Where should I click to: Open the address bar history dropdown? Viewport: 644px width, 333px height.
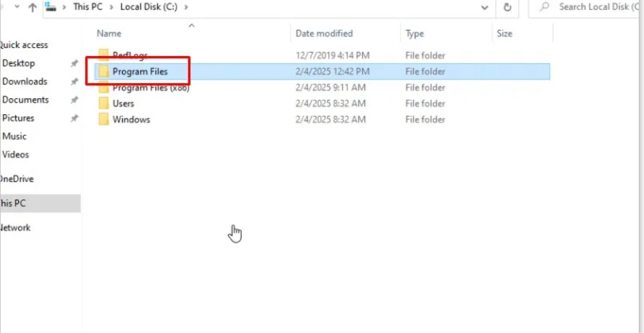pyautogui.click(x=485, y=8)
